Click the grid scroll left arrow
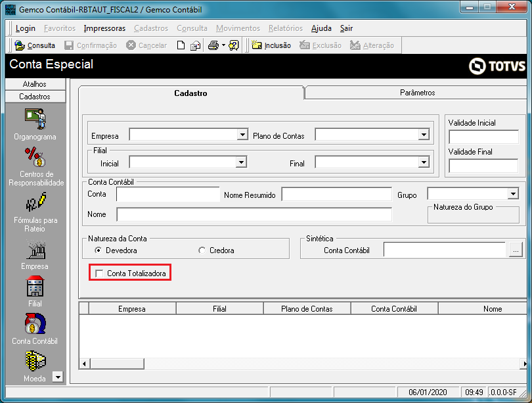532x403 pixels. 84,364
